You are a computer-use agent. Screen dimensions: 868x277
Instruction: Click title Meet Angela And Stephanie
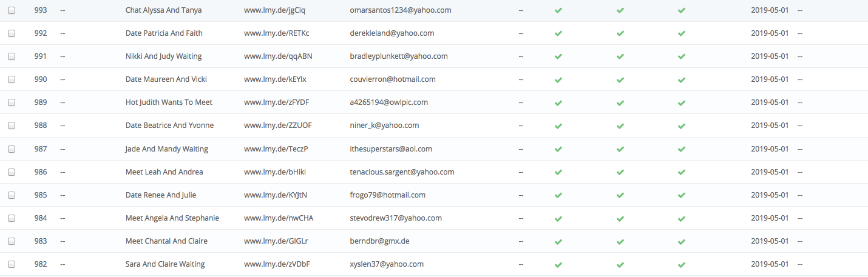(172, 218)
